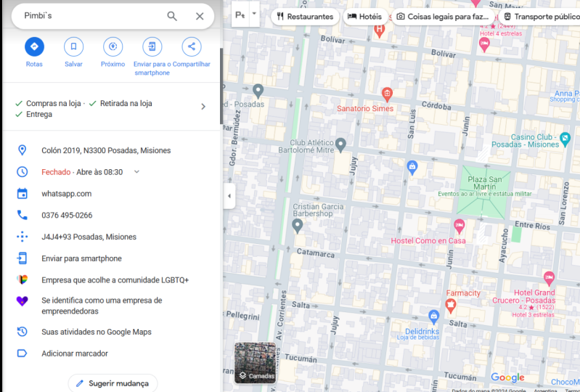Search nearby with Próximo icon
Image resolution: width=580 pixels, height=392 pixels.
113,46
